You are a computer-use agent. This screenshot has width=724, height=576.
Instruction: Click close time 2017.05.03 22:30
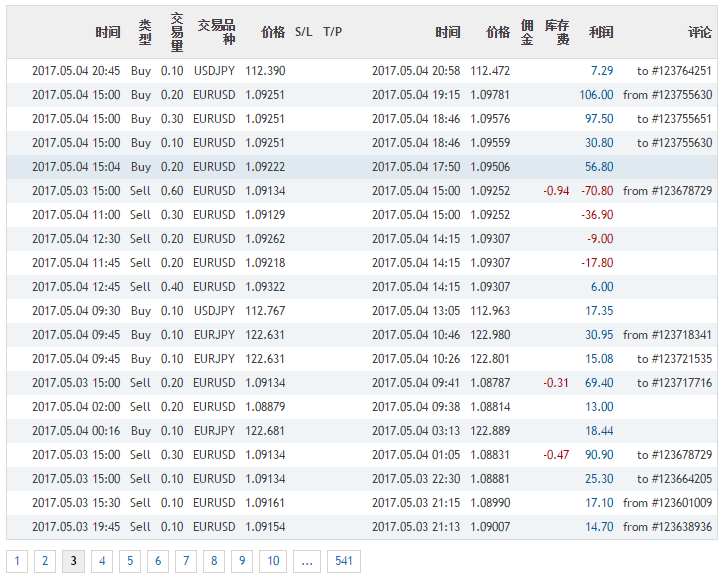416,479
